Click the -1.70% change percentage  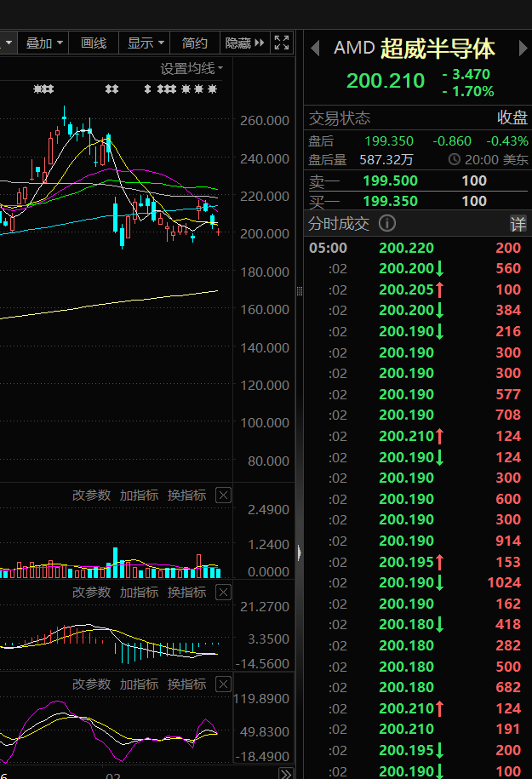(468, 91)
